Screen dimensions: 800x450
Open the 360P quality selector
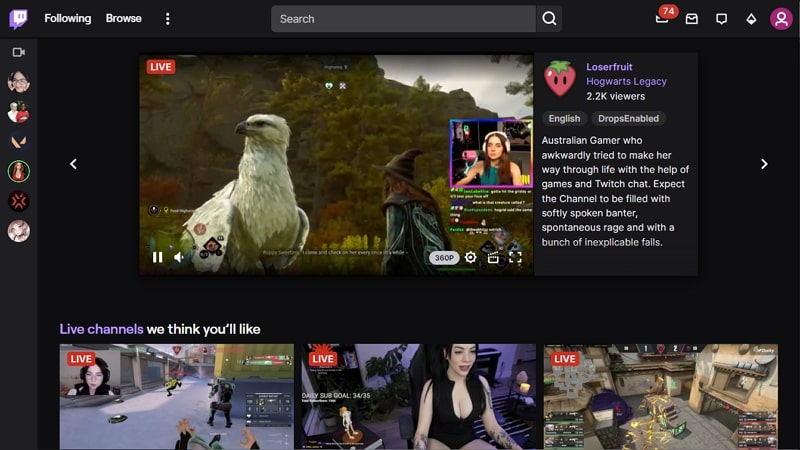[x=444, y=258]
